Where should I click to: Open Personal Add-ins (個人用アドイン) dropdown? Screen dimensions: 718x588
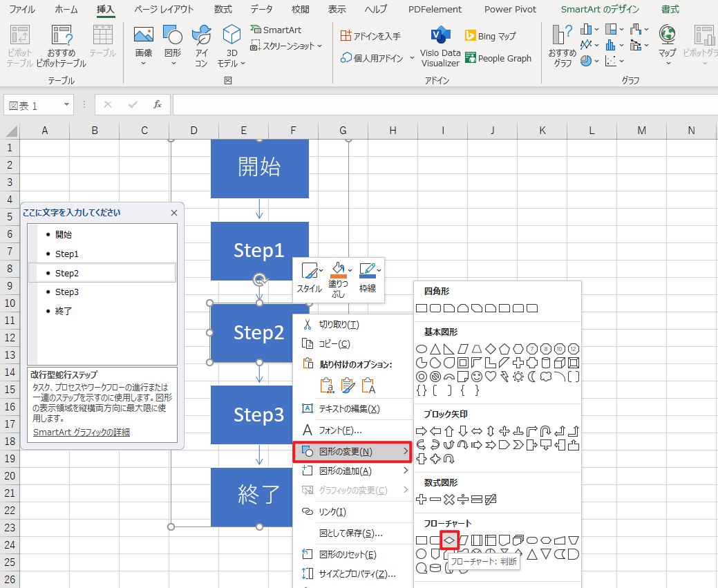coord(377,58)
